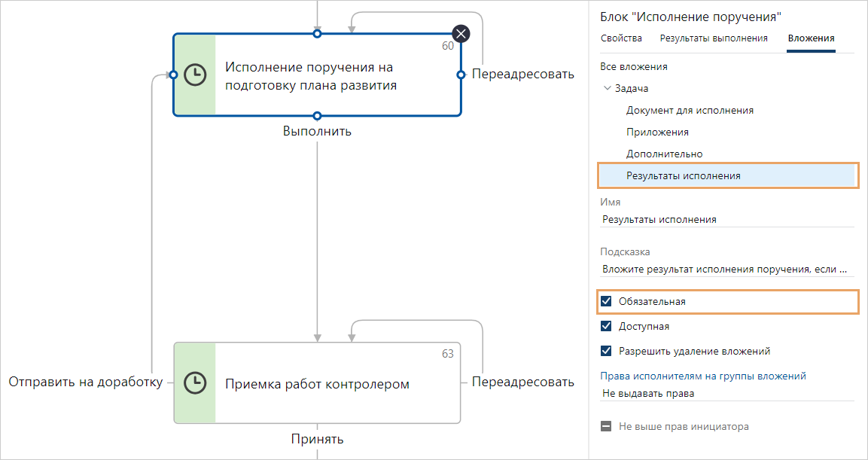Delete block 60 with the X button
The image size is (868, 460).
coord(461,33)
